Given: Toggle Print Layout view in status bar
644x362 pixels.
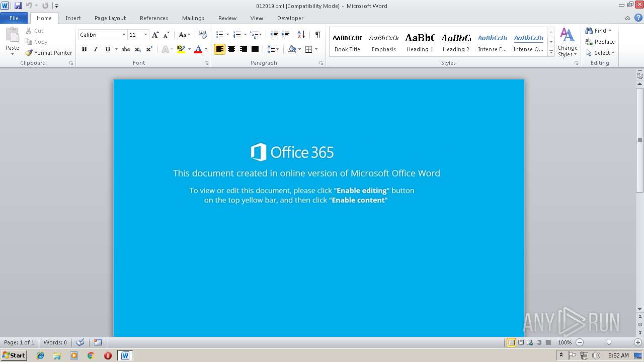Looking at the screenshot, I should [511, 342].
